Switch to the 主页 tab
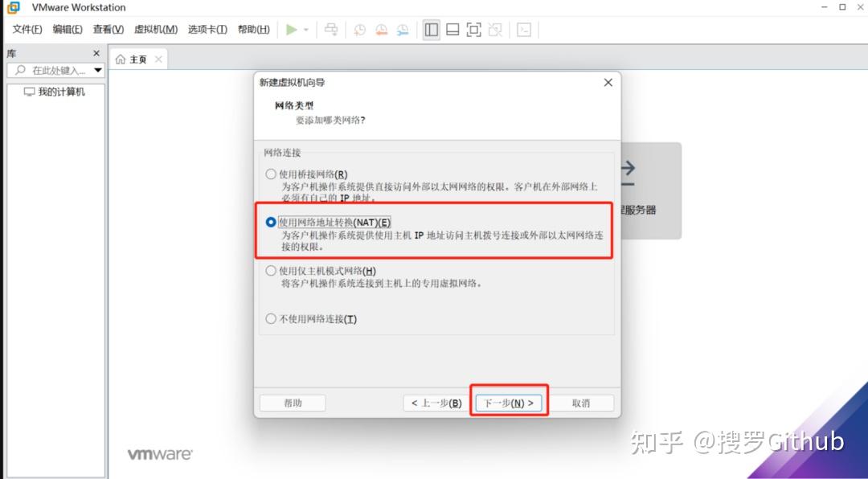Viewport: 868px width, 479px height. [138, 59]
